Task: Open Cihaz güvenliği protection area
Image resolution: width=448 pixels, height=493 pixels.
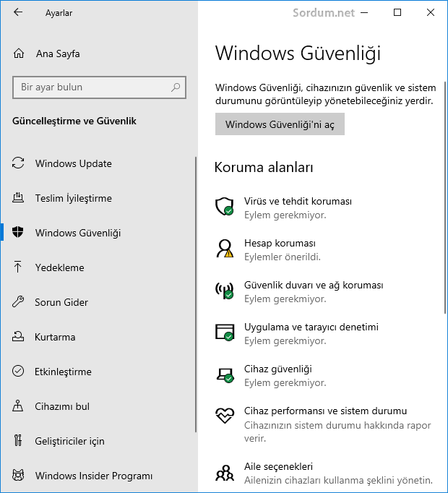Action: click(x=278, y=369)
